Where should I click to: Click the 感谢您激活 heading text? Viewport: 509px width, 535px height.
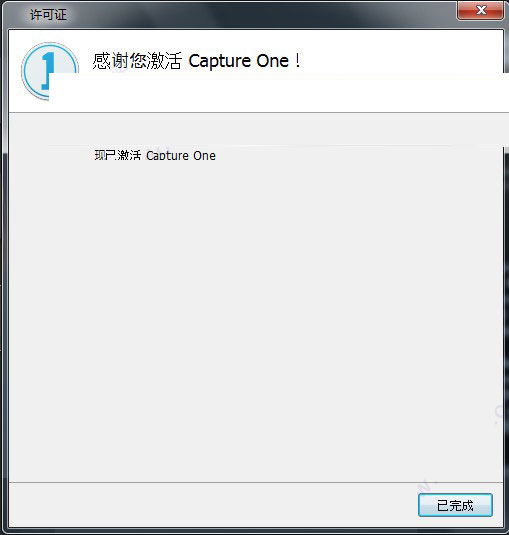coord(137,61)
